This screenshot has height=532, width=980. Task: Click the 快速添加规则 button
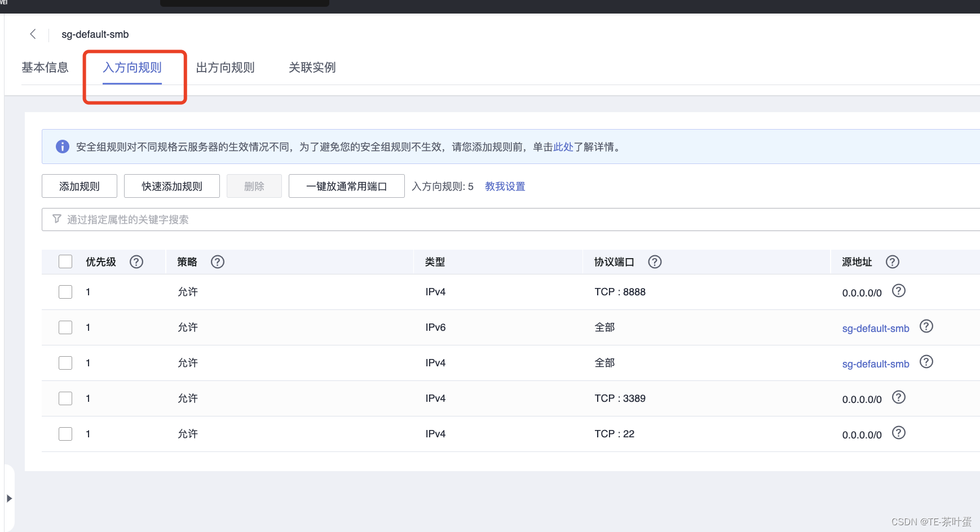click(172, 186)
